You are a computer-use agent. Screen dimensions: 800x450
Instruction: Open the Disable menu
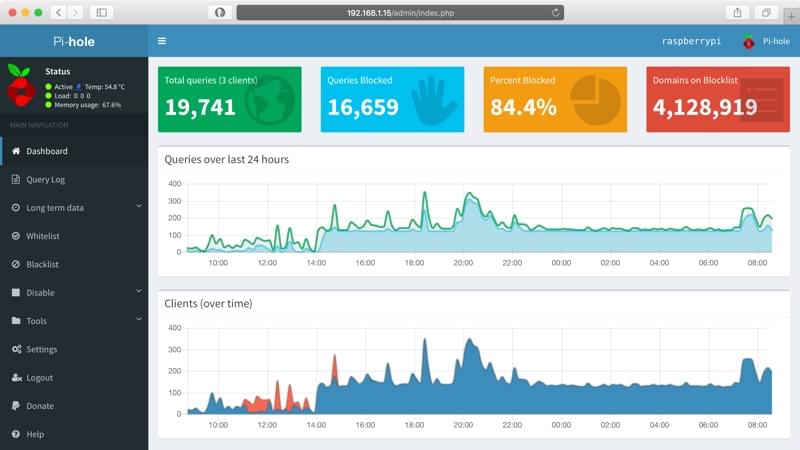coord(74,293)
